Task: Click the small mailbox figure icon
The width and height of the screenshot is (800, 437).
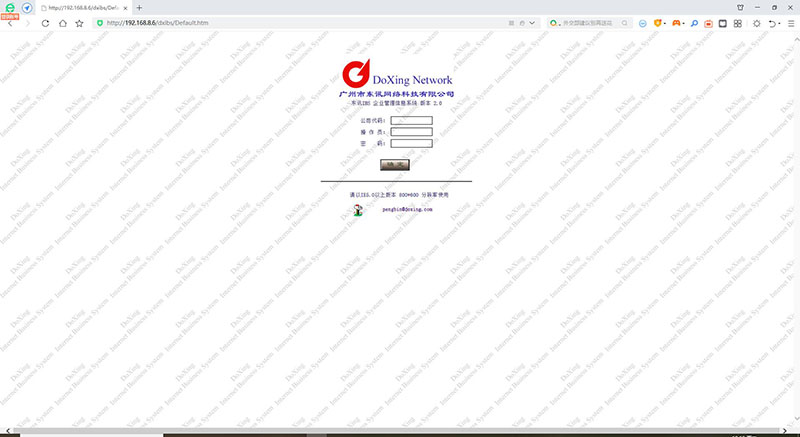Action: pyautogui.click(x=358, y=210)
